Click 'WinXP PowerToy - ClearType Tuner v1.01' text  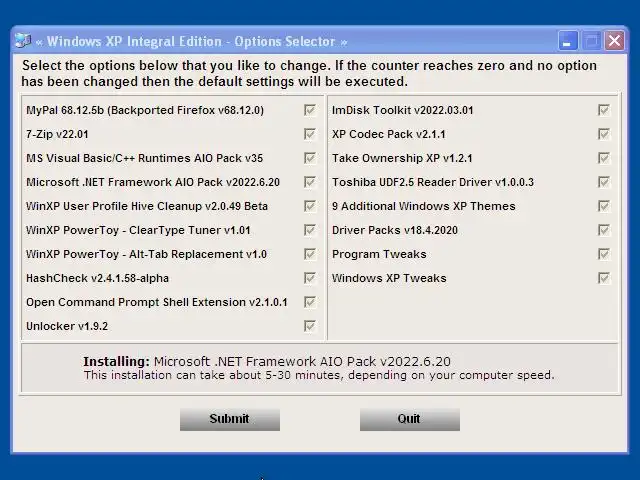point(138,230)
